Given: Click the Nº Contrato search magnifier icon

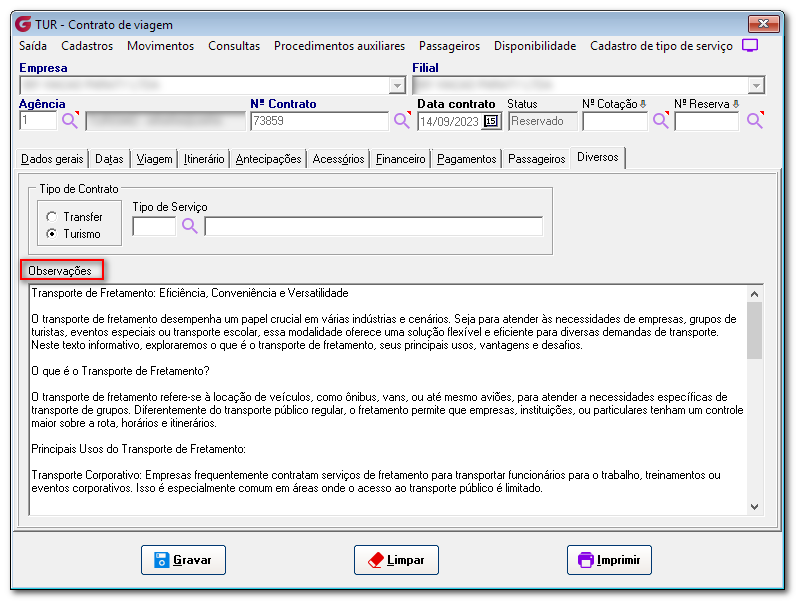Looking at the screenshot, I should (402, 120).
